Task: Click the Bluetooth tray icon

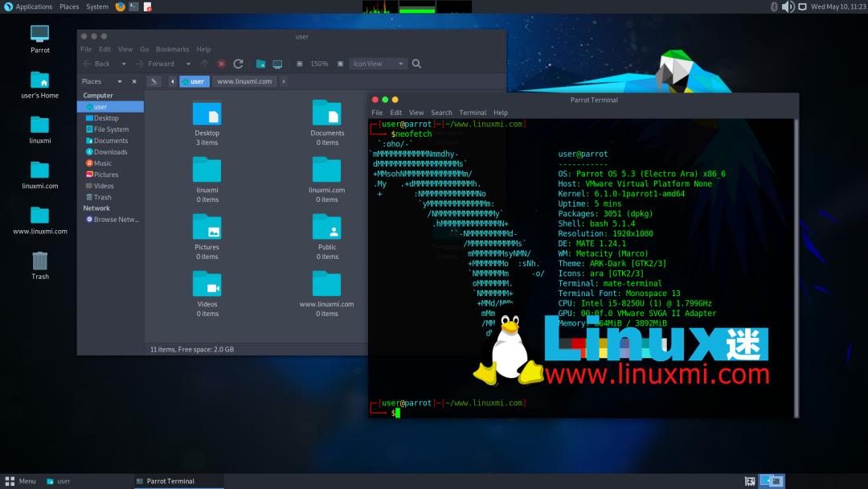Action: click(774, 6)
